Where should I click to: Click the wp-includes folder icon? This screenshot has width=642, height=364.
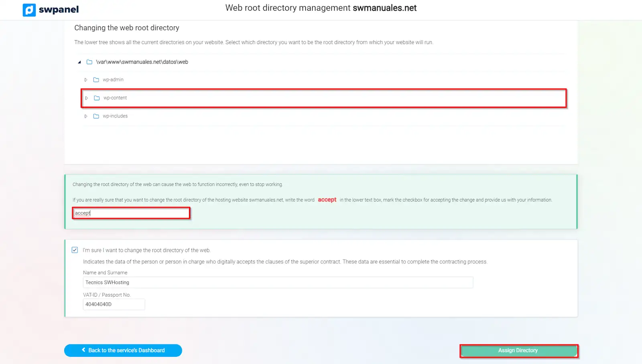[96, 116]
